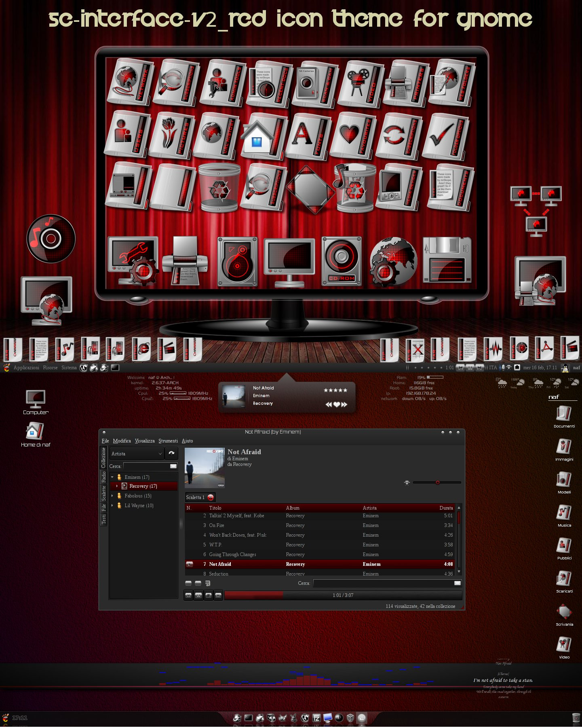The height and width of the screenshot is (728, 582).
Task: Open the Artista grouping dropdown
Action: (137, 454)
